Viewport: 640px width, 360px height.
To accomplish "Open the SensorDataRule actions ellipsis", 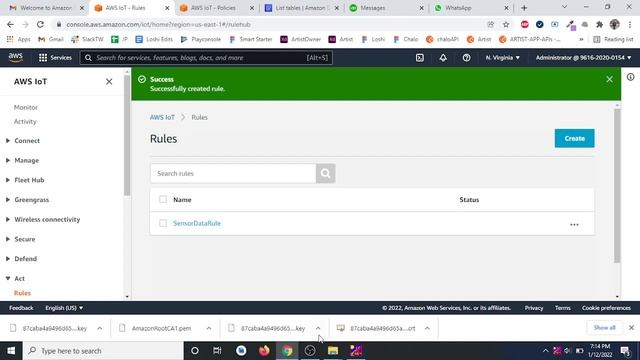I will click(574, 224).
